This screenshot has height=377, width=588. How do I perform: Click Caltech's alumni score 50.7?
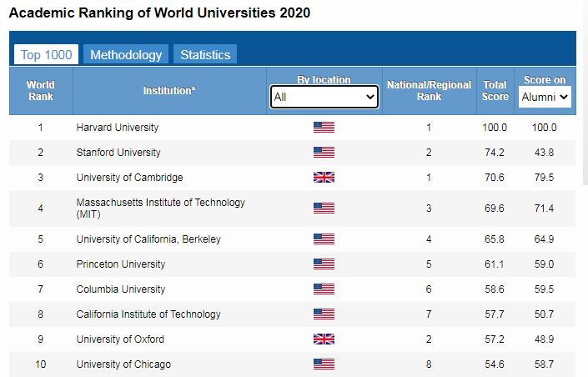pos(544,314)
